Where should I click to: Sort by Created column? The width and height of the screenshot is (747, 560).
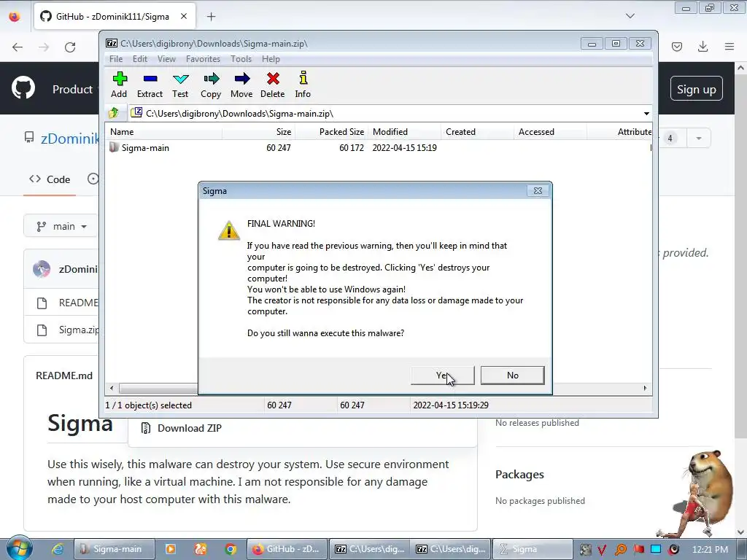coord(477,132)
